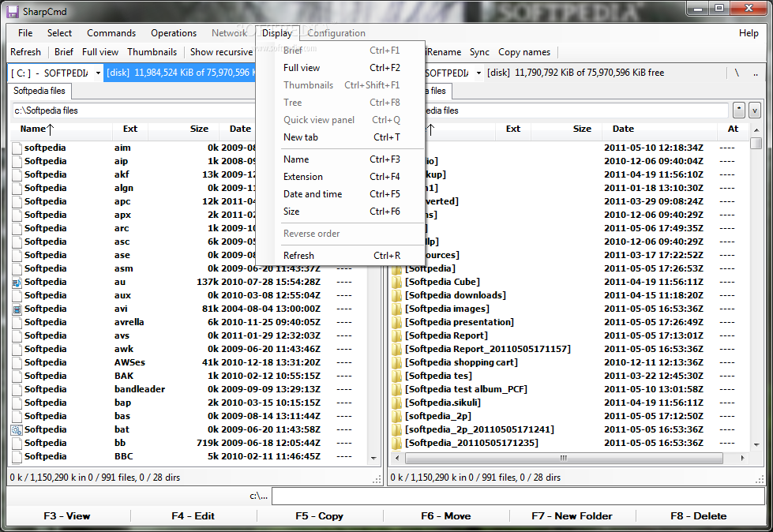Viewport: 773px width, 532px height.
Task: Click the folder icon of [Softpedia downloads]
Action: coord(397,295)
